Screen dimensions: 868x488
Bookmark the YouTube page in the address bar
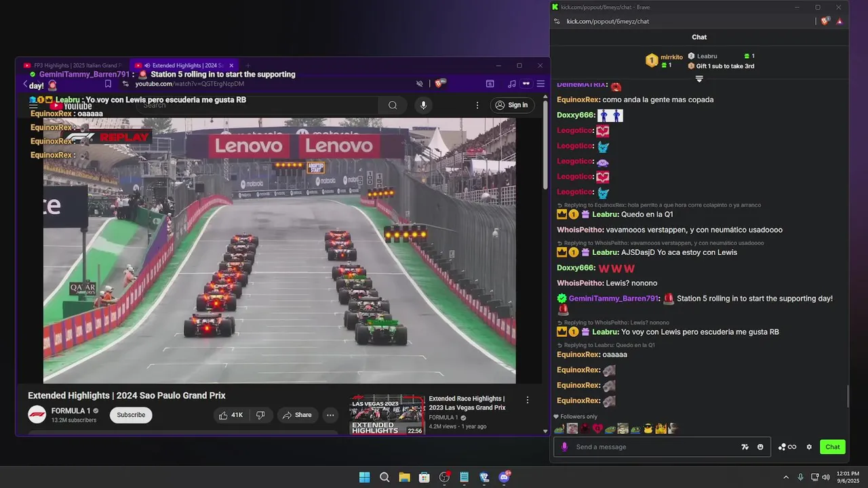(108, 84)
